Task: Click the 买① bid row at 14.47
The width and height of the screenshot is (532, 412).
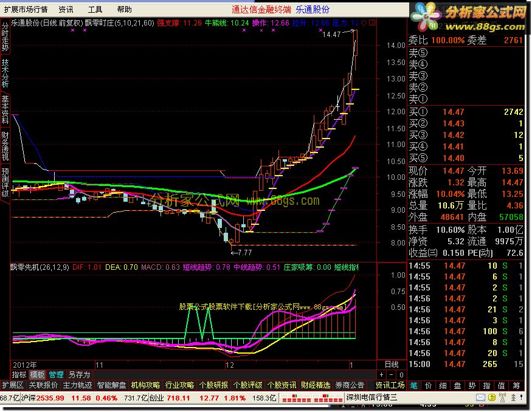Action: coord(466,112)
